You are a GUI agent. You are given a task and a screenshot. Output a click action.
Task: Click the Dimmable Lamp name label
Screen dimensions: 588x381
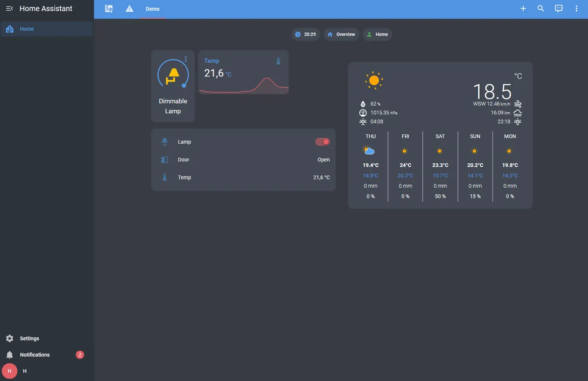(x=173, y=106)
